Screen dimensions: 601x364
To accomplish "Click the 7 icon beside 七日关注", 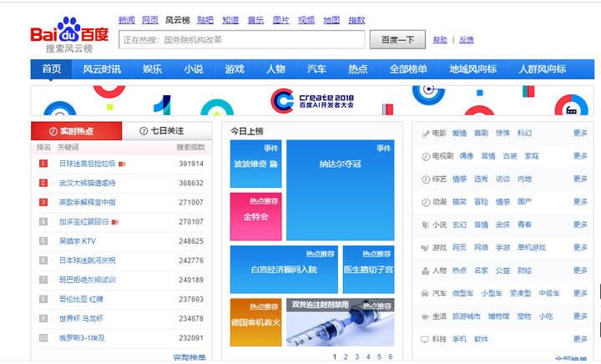I will (x=144, y=131).
